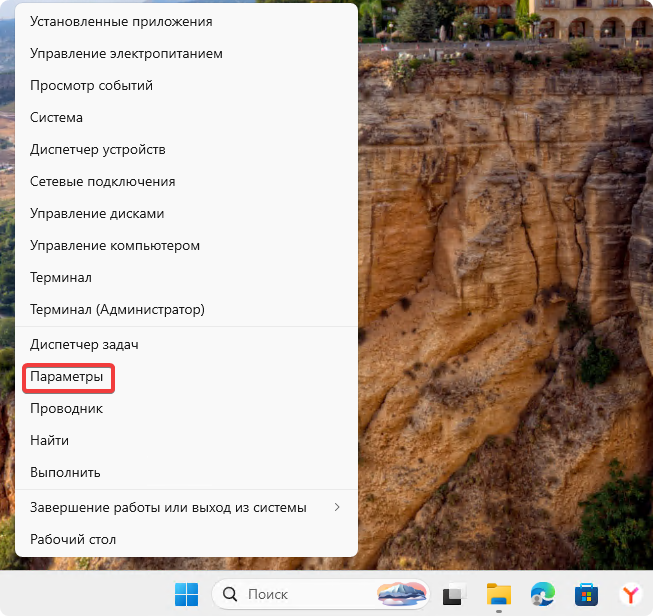This screenshot has width=653, height=616.
Task: Choose 'Выполнить' from the menu
Action: click(x=65, y=472)
